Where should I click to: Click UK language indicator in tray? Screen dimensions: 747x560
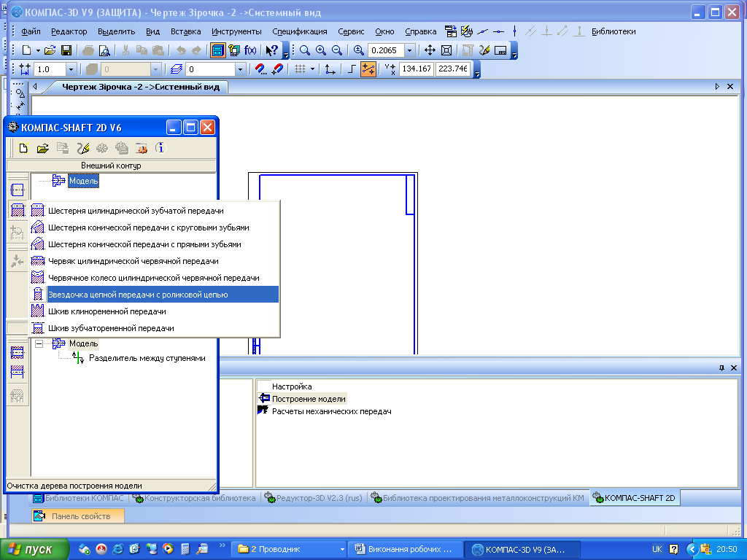(657, 549)
